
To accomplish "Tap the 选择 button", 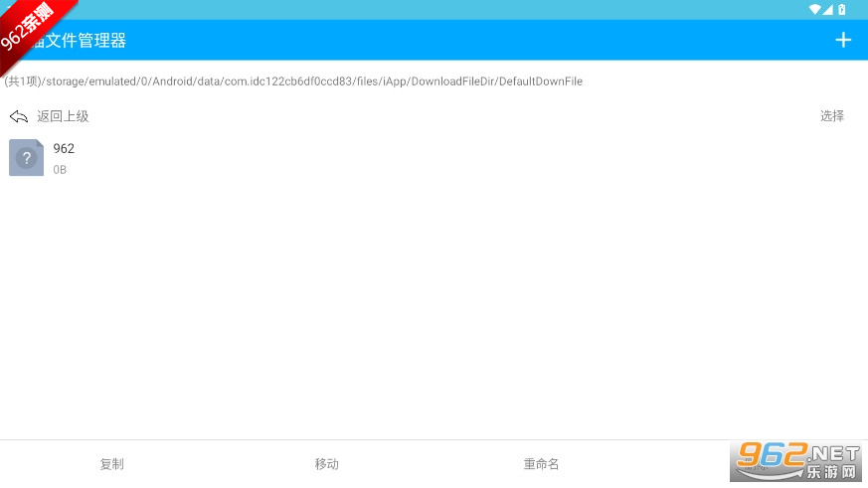I will pos(832,115).
